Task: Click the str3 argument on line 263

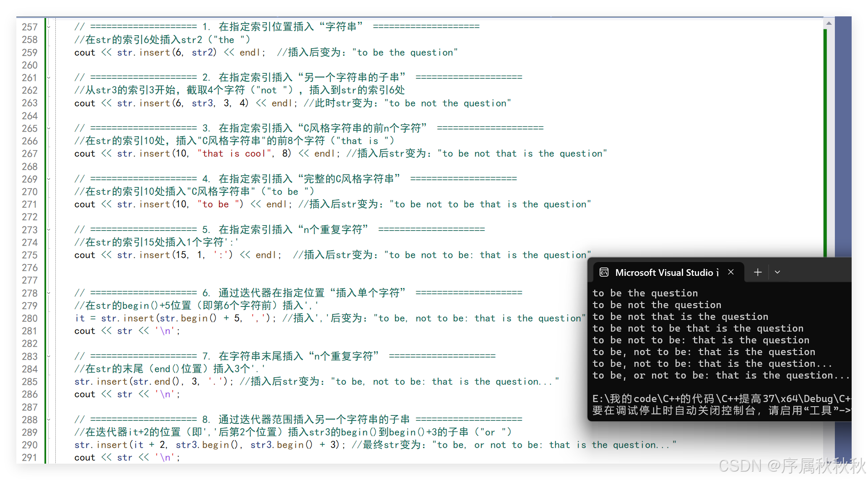Action: [203, 103]
